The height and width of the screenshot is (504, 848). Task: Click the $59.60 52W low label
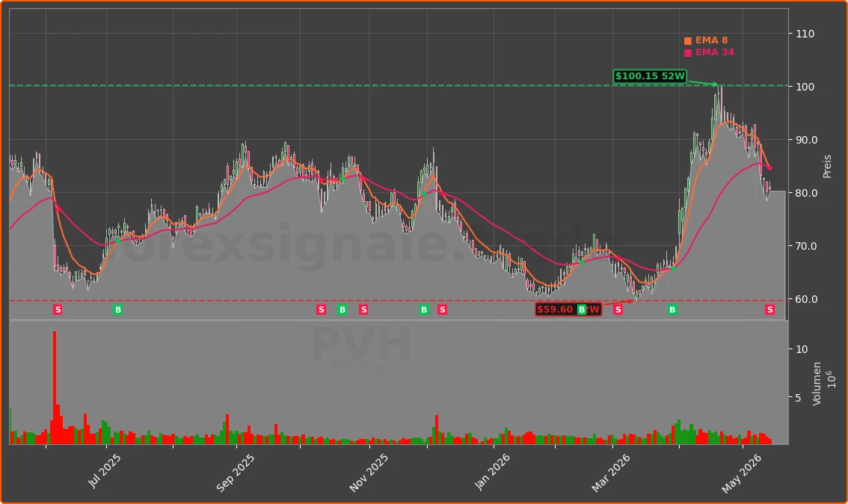click(x=568, y=310)
